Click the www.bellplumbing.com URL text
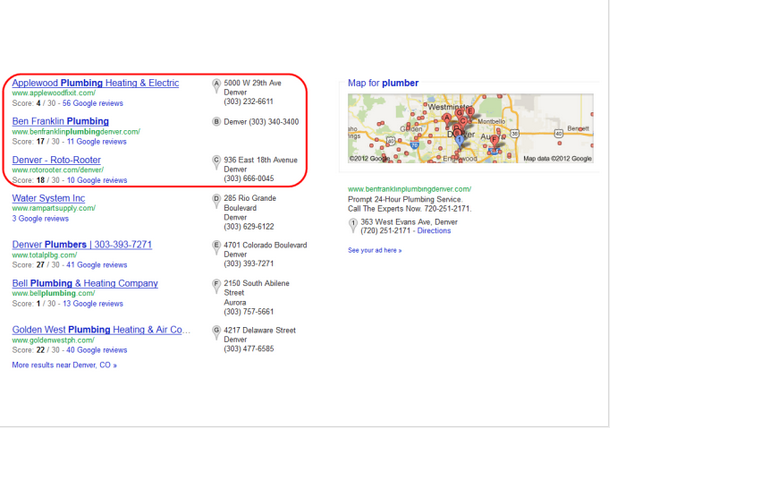This screenshot has width=768, height=480. point(53,293)
